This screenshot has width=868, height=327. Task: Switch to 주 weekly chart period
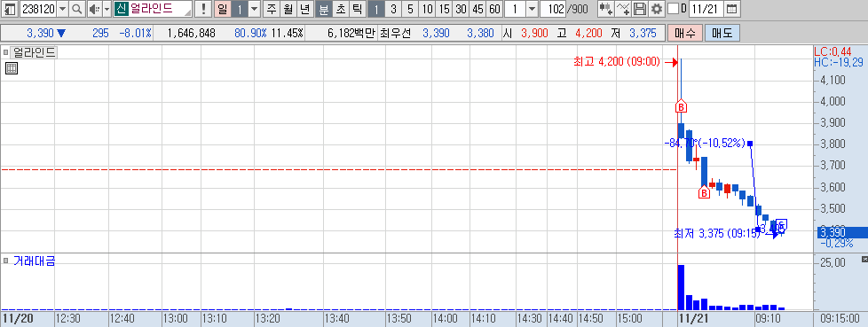271,9
